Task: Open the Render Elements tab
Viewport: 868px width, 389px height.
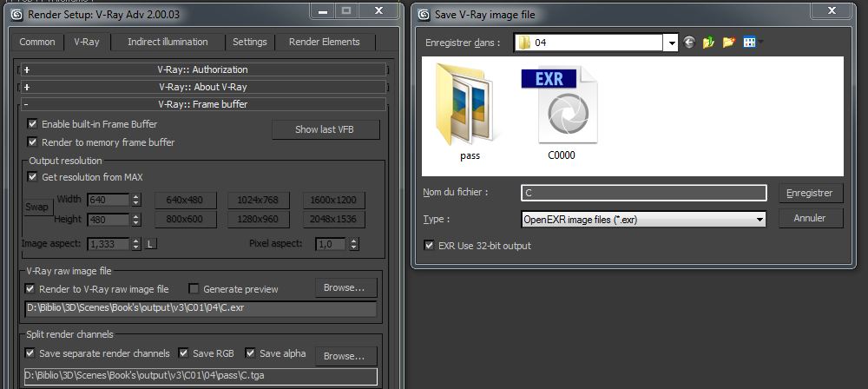Action: 325,43
